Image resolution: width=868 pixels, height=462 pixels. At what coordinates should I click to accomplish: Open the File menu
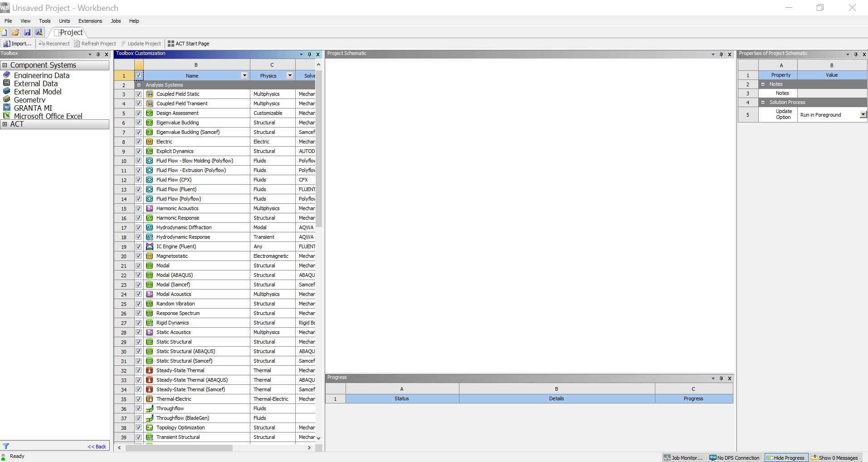8,21
